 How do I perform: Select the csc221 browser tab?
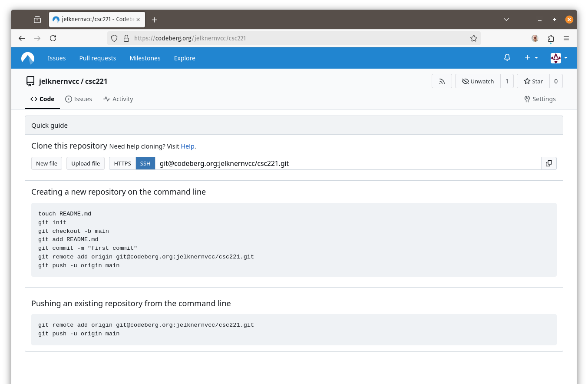[x=97, y=20]
